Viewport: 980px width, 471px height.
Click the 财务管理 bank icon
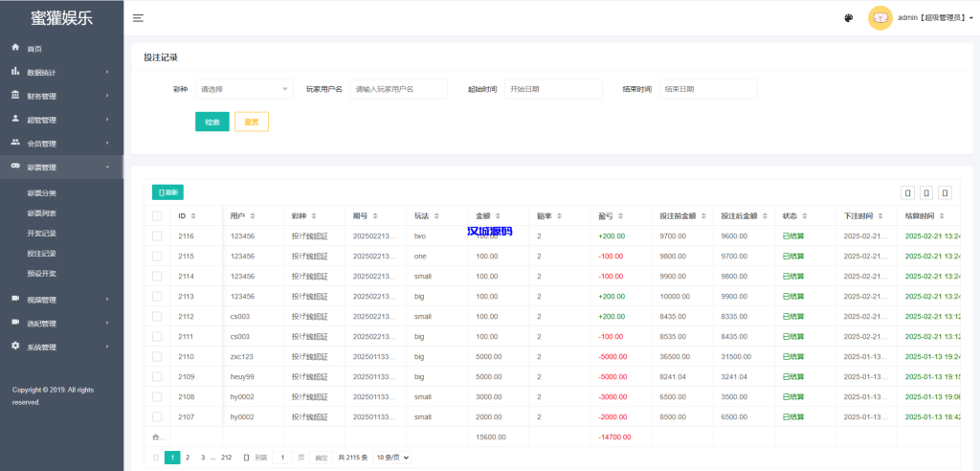pyautogui.click(x=15, y=96)
